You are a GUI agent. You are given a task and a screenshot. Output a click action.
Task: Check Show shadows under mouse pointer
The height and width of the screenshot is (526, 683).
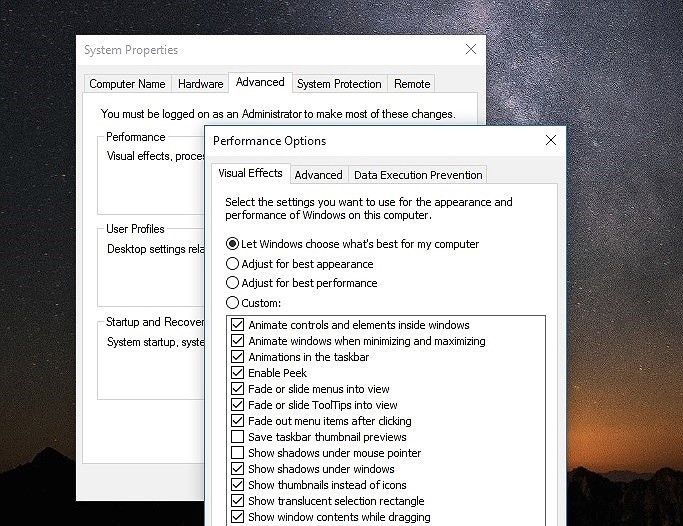(237, 453)
